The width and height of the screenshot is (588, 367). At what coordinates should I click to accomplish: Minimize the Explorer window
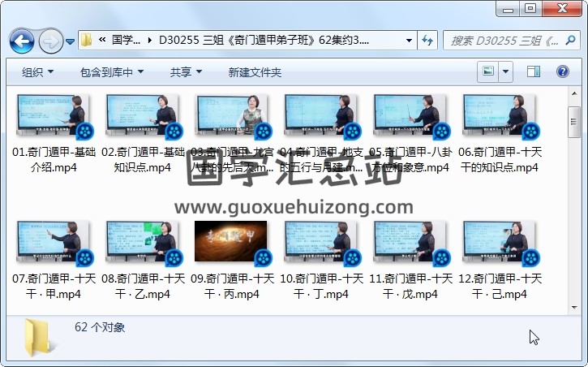508,9
